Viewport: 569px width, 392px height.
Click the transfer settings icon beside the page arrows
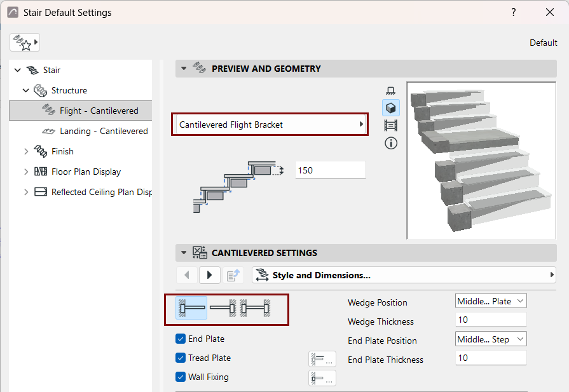click(233, 275)
